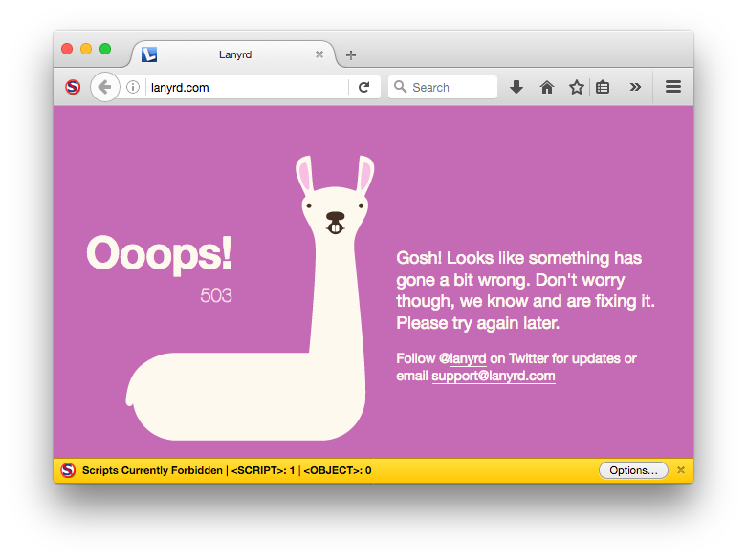Maximize window with the green button
This screenshot has width=747, height=560.
click(105, 49)
